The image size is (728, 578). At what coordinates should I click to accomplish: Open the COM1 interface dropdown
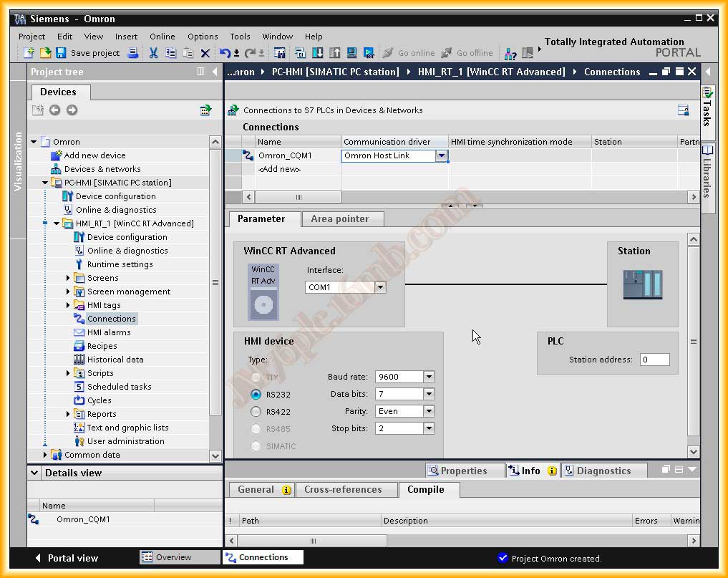pyautogui.click(x=380, y=287)
